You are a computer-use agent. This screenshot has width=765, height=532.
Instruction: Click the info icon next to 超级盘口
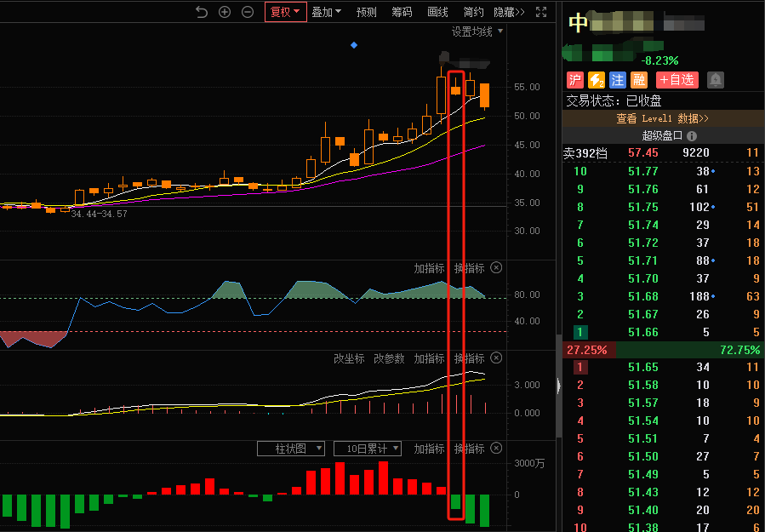click(x=692, y=136)
